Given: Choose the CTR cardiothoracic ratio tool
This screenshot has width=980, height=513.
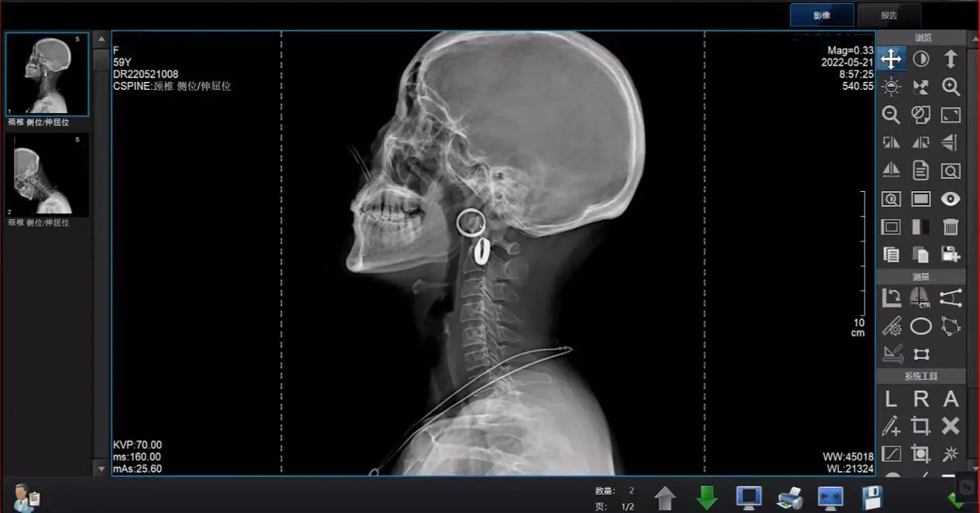Looking at the screenshot, I should tap(920, 299).
